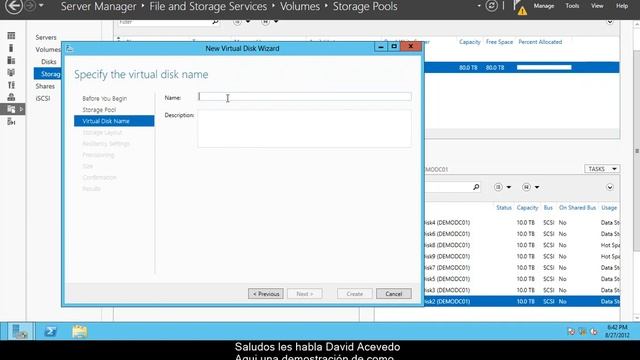The image size is (640, 360).
Task: Open the Tools menu
Action: click(572, 6)
